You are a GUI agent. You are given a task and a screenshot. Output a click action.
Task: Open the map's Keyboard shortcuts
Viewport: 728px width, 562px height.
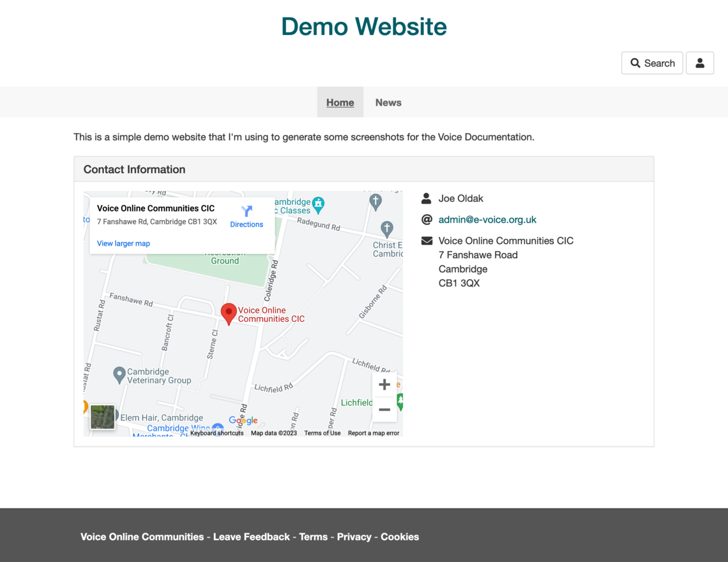216,432
